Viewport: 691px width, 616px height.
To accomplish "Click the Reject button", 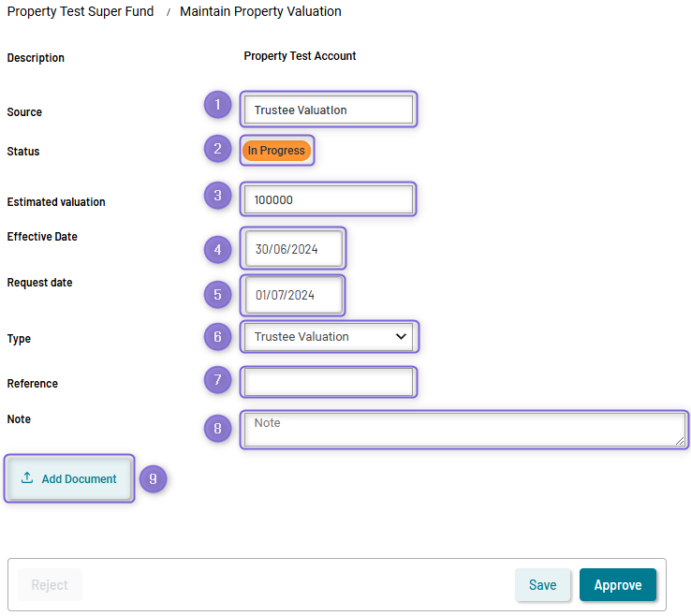I will point(50,585).
